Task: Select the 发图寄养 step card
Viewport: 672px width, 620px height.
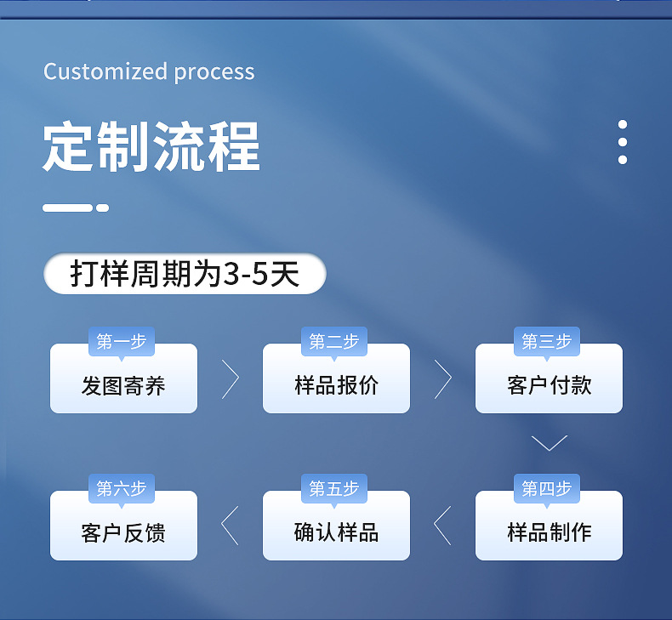Action: pos(123,378)
